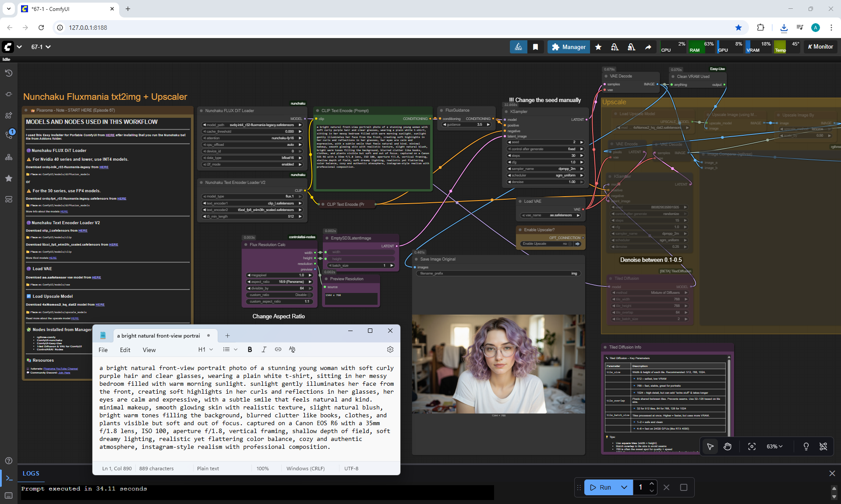Viewport: 841px width, 504px height.
Task: Open Notepad Edit menu
Action: (125, 350)
